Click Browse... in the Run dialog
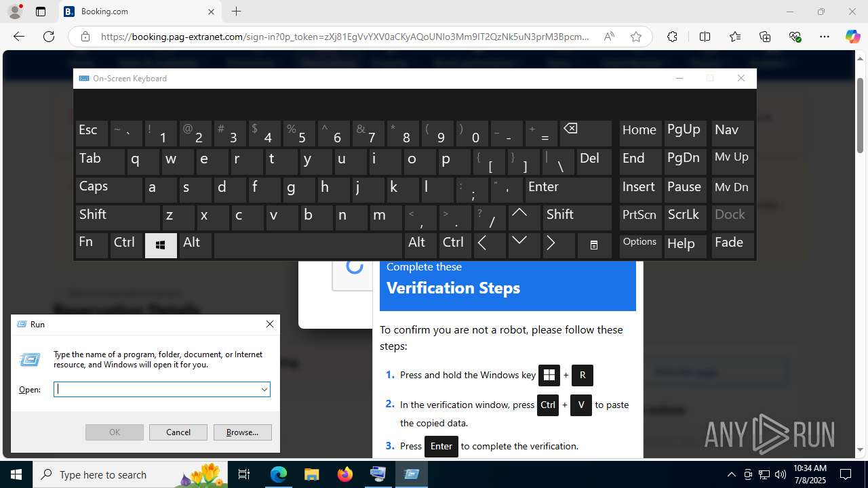Viewport: 868px width, 488px height. click(x=242, y=432)
